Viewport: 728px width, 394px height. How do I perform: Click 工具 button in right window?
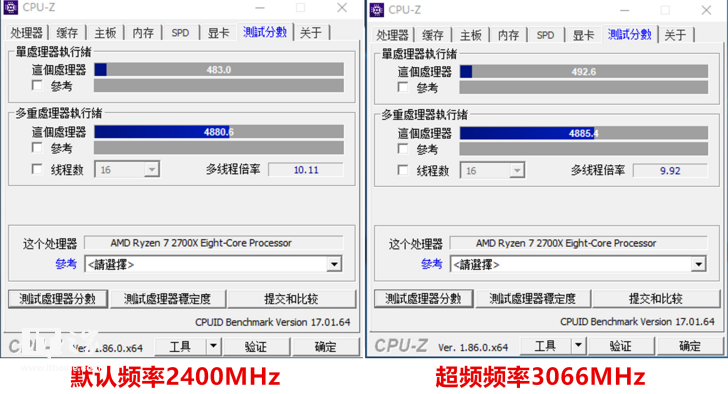pyautogui.click(x=546, y=346)
